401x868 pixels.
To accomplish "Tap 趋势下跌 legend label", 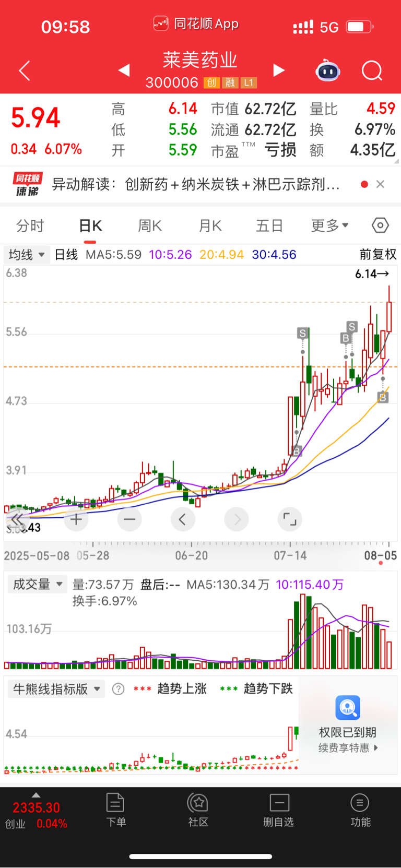I will pyautogui.click(x=268, y=689).
